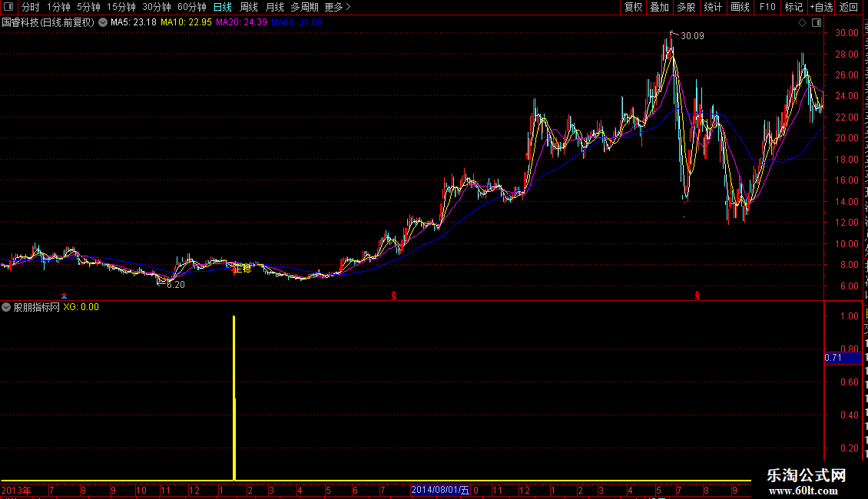This screenshot has height=499, width=868.
Task: Click the panel layout icon at top-left
Action: (8, 7)
